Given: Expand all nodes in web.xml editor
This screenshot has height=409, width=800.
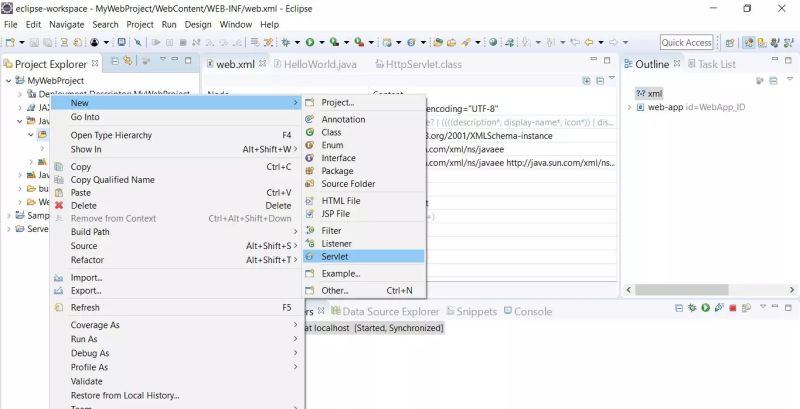Looking at the screenshot, I should point(587,81).
